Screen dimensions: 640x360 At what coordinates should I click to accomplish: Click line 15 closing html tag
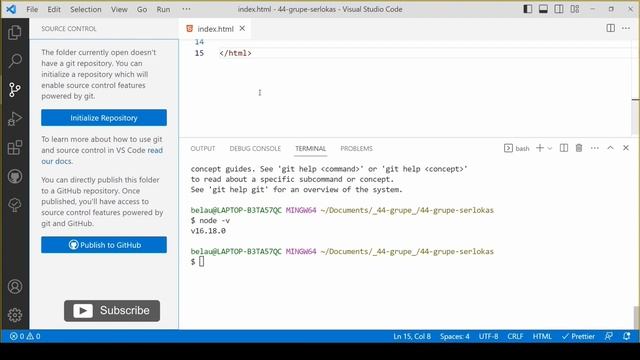tap(235, 53)
